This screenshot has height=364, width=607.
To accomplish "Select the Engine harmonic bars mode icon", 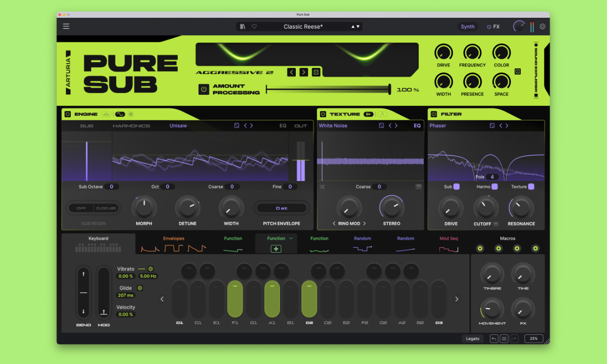I will point(106,114).
